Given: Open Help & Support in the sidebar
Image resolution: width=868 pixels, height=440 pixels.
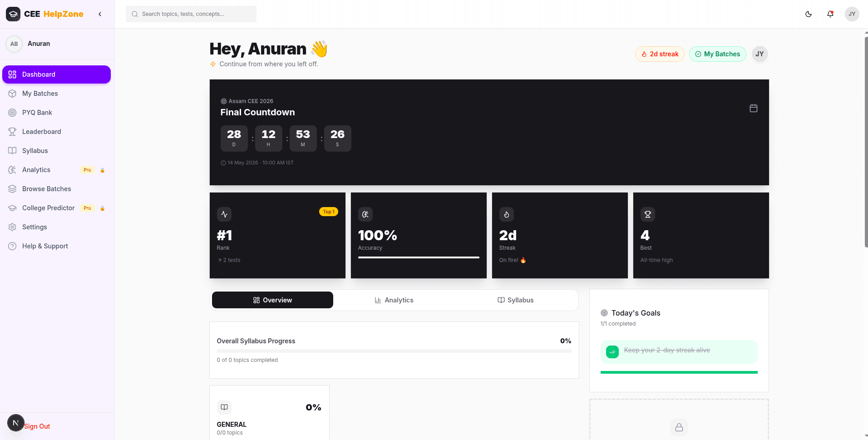Looking at the screenshot, I should point(56,246).
